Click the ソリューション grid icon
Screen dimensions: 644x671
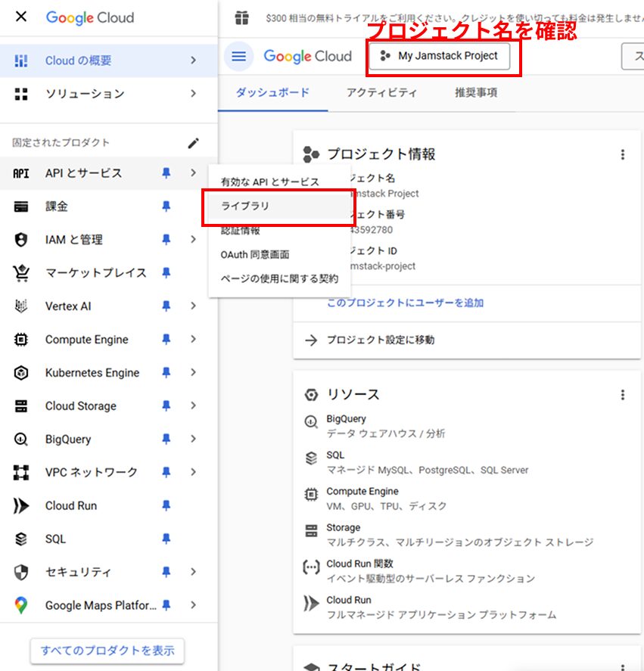[x=21, y=94]
